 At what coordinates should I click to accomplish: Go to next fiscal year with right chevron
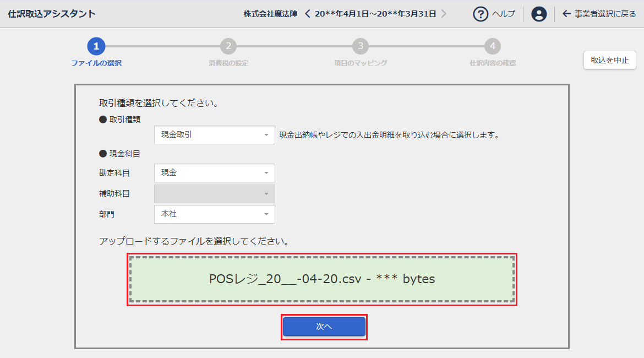click(444, 14)
